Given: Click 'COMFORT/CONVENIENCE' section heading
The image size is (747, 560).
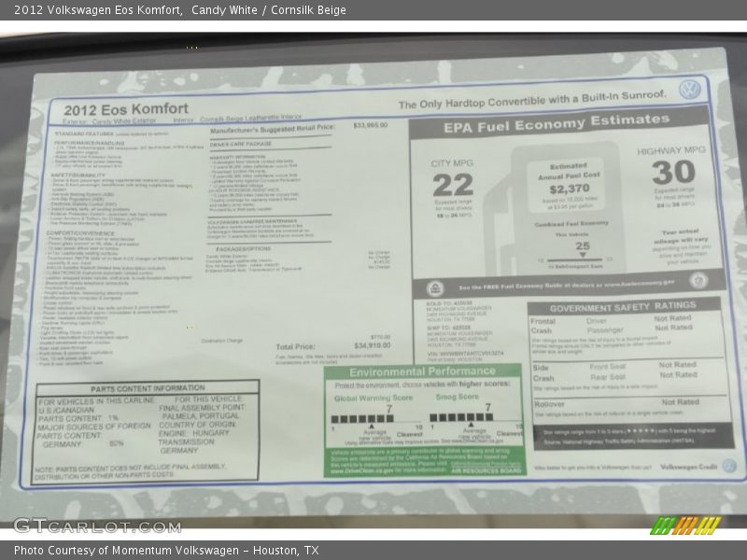Looking at the screenshot, I should [80, 233].
